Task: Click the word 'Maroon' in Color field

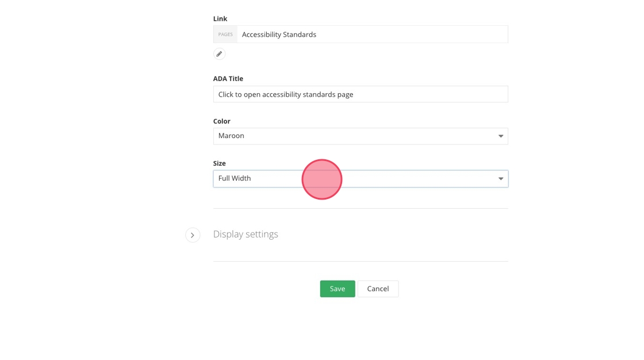Action: coord(231,136)
